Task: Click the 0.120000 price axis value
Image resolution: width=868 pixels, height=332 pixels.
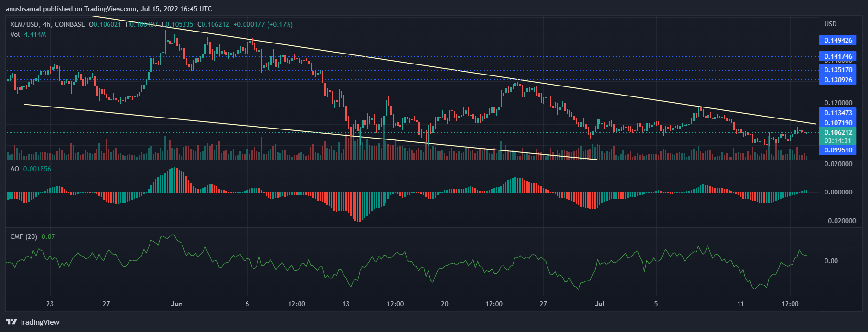Action: 838,103
